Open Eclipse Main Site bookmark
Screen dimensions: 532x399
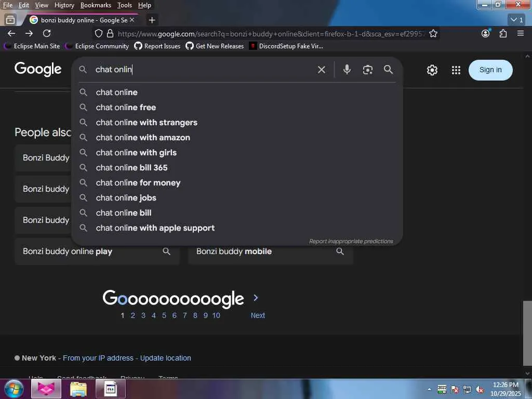click(x=32, y=46)
